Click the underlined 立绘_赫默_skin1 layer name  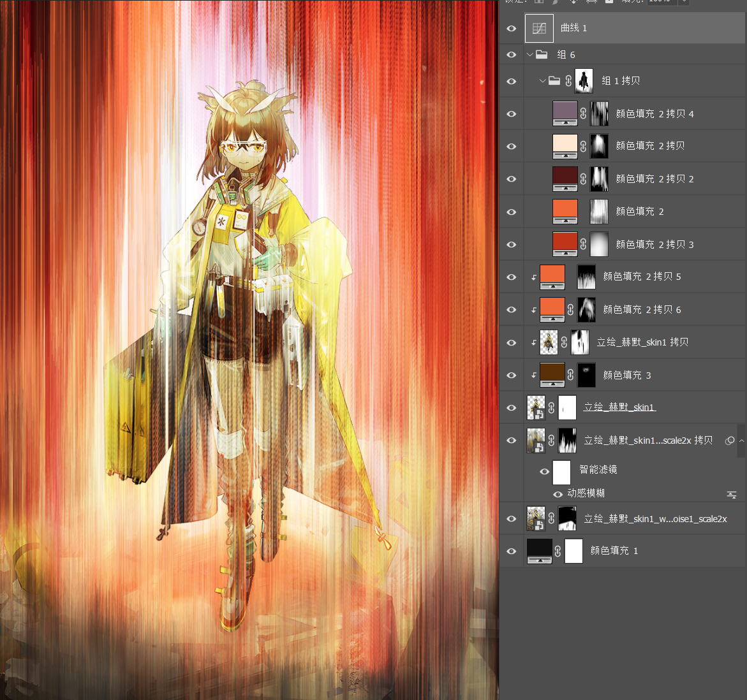click(620, 407)
